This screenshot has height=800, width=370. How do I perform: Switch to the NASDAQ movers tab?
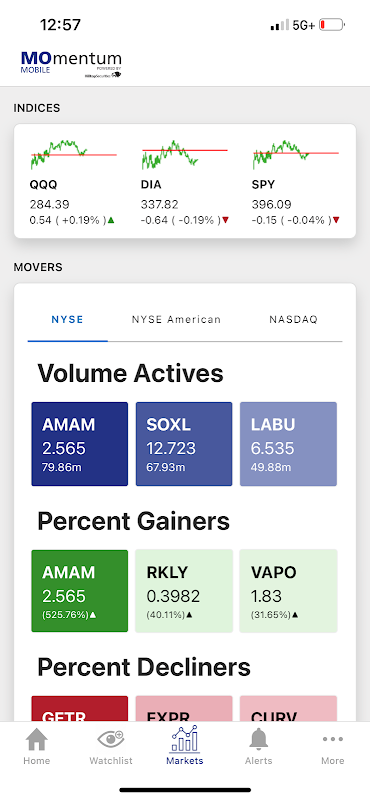[293, 320]
